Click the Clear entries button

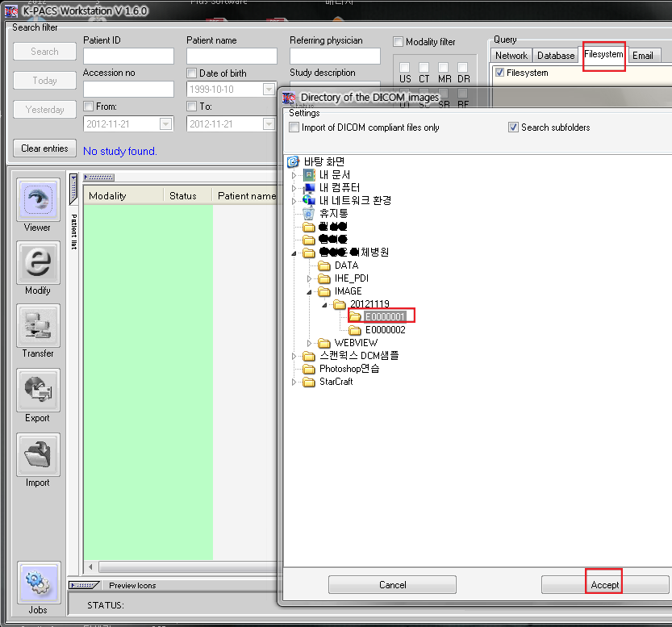45,148
